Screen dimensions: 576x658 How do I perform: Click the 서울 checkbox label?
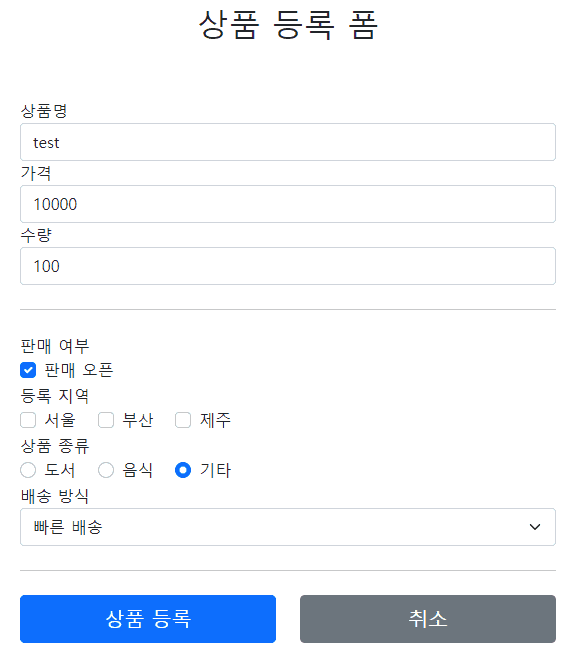coord(60,420)
